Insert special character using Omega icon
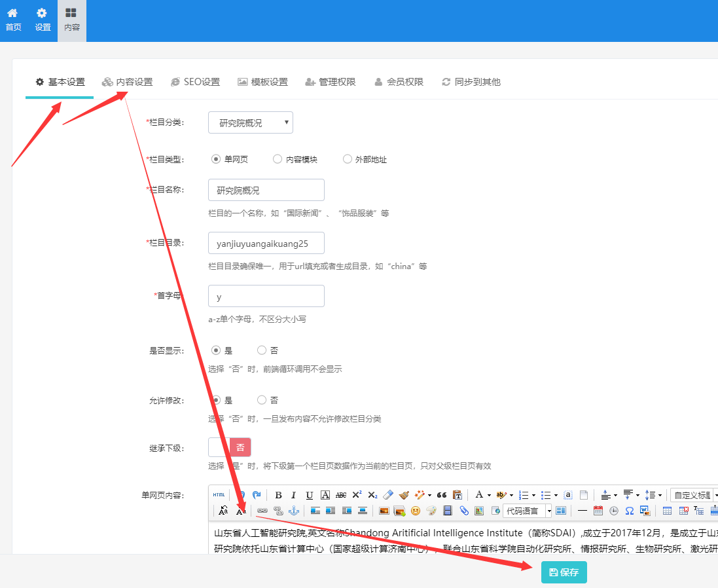The width and height of the screenshot is (718, 588). pos(630,511)
